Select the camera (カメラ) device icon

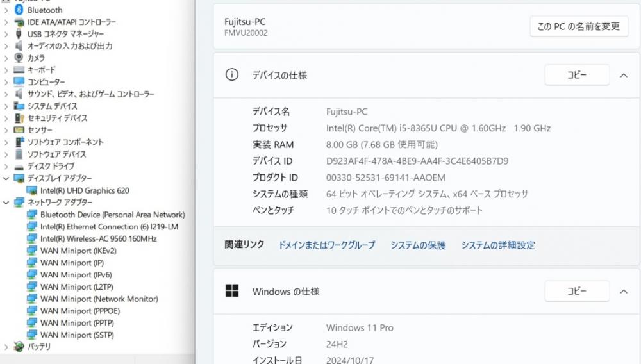tap(19, 58)
